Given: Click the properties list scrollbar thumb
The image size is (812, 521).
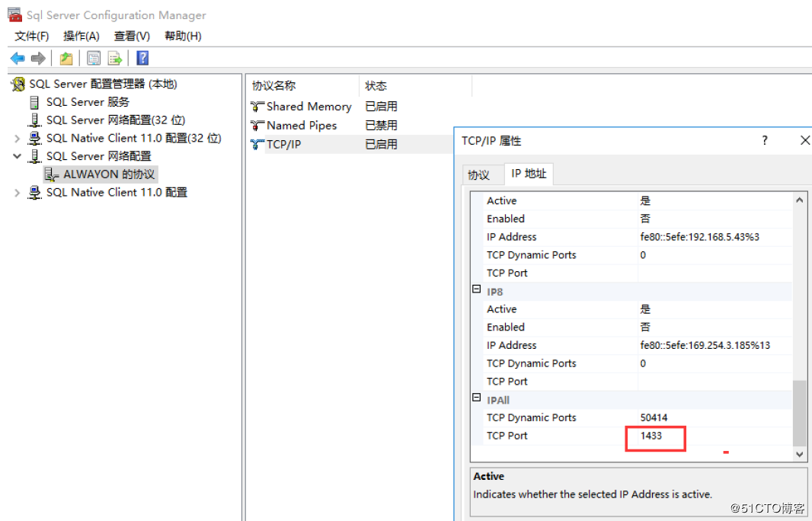Looking at the screenshot, I should pos(800,413).
